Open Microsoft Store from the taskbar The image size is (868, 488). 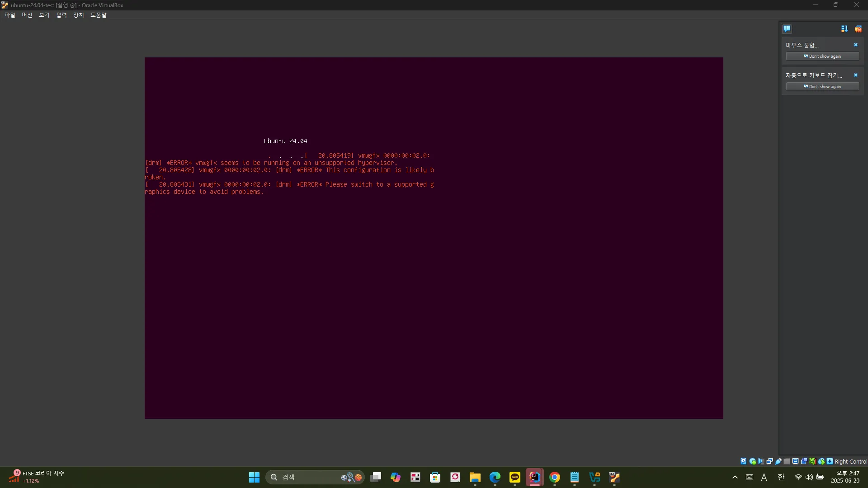click(435, 477)
